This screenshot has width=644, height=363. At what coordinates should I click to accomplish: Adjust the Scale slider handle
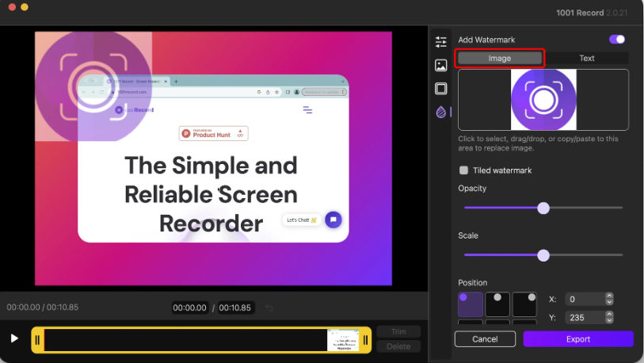(x=543, y=255)
